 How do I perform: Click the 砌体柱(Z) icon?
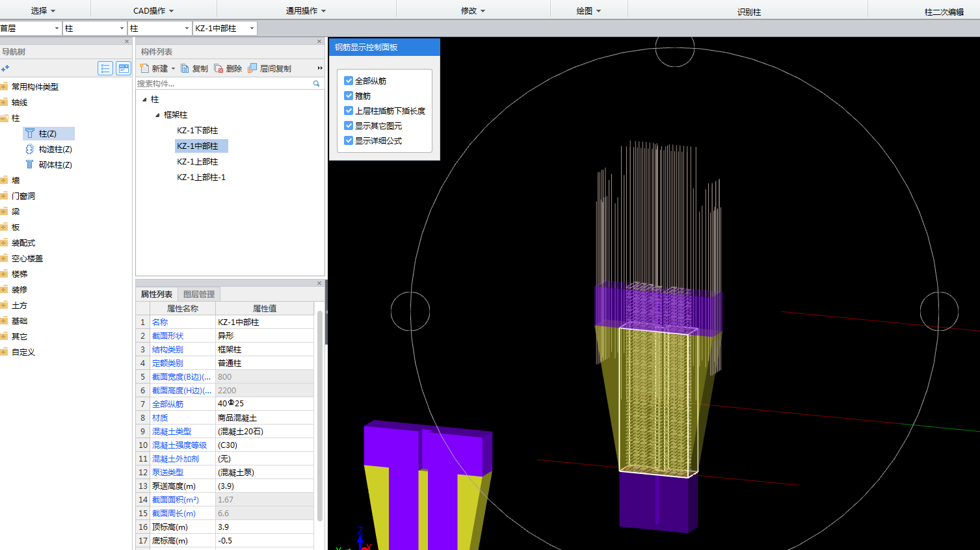pos(30,164)
